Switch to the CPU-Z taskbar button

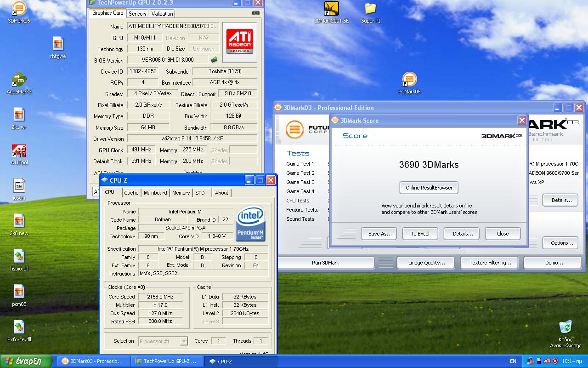[x=240, y=361]
